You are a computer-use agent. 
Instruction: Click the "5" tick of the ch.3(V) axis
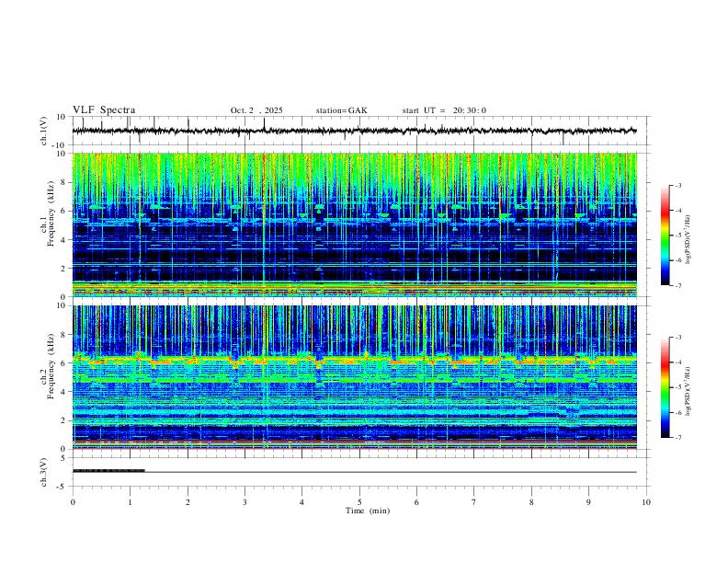(x=64, y=458)
